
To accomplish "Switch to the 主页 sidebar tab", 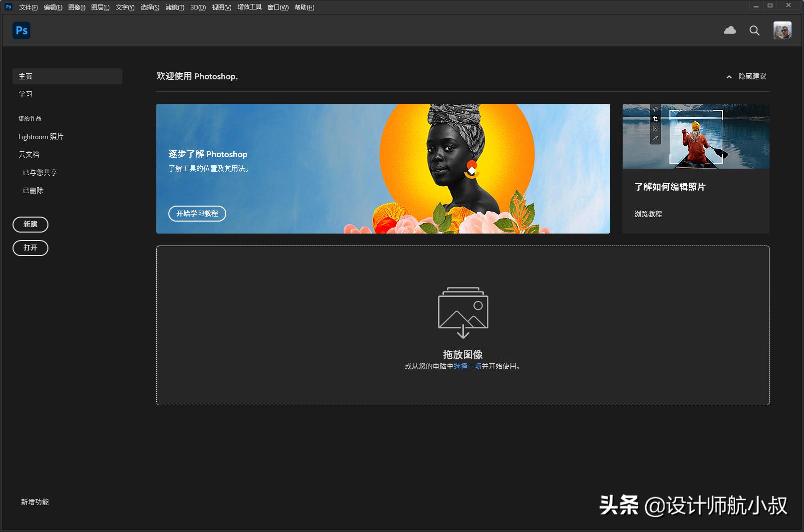I will [x=25, y=76].
